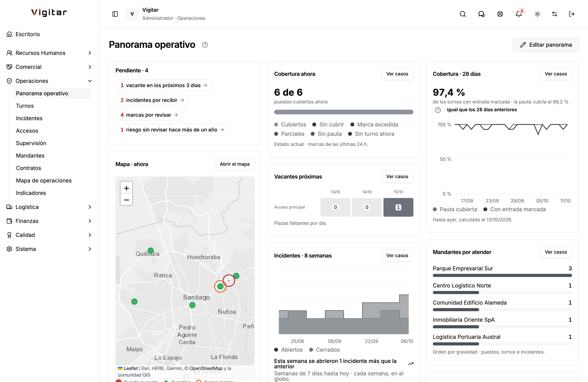
Task: Open Turnos submenu item
Action: (52, 106)
